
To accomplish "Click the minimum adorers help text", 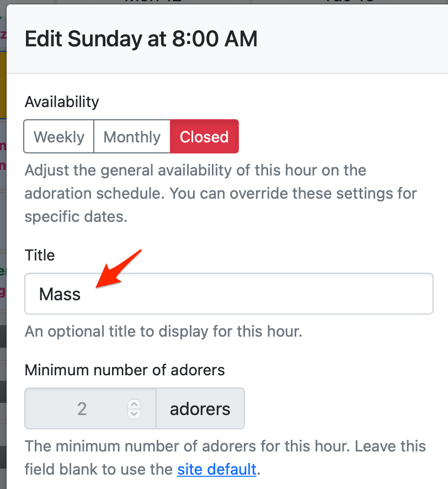I will (x=225, y=457).
